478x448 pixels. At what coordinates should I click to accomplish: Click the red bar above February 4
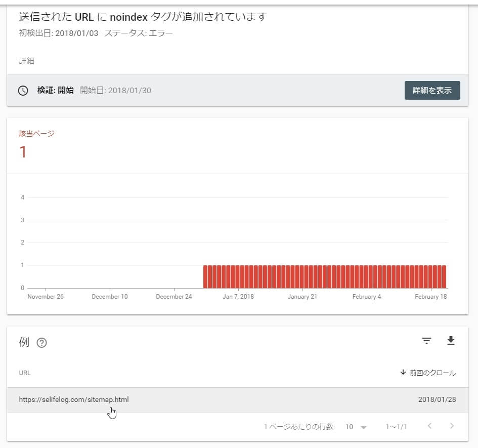[x=367, y=276]
